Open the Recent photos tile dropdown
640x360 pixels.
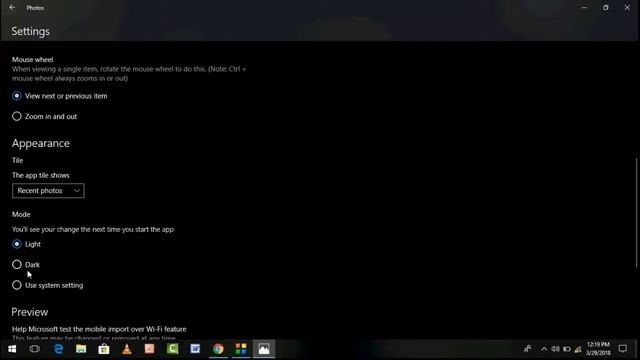pos(48,191)
